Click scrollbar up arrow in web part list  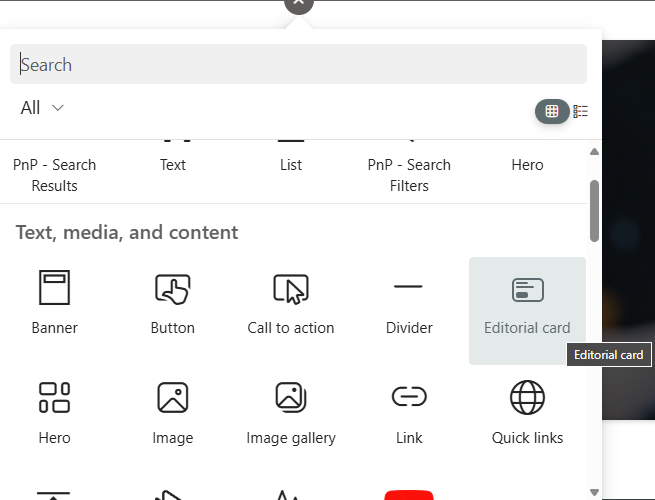click(x=594, y=152)
